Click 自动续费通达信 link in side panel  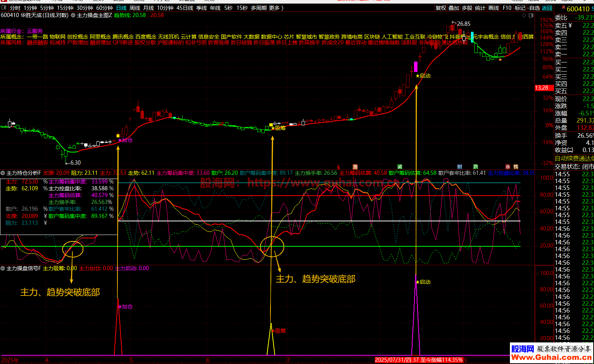click(574, 159)
